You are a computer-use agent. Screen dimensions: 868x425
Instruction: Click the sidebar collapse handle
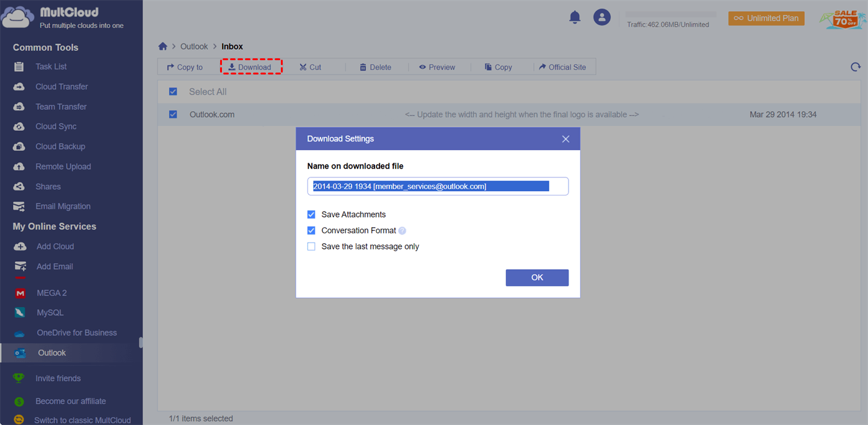(141, 342)
